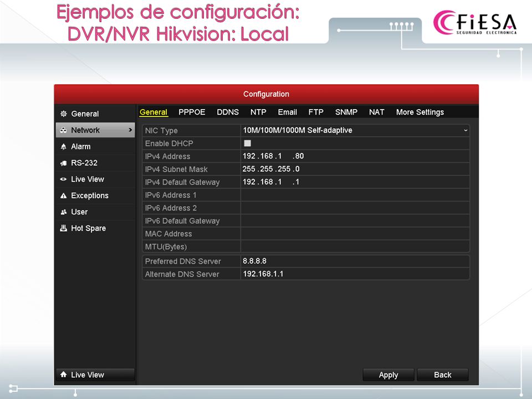Click the MAC Address field

355,233
